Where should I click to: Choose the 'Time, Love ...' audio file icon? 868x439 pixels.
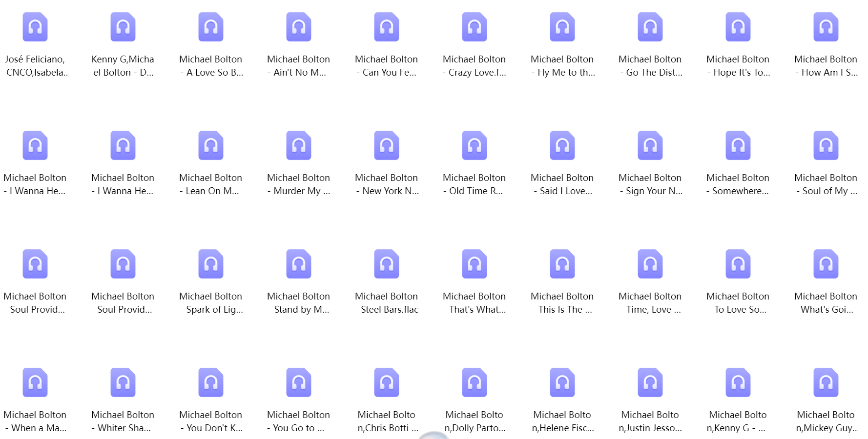pos(650,264)
